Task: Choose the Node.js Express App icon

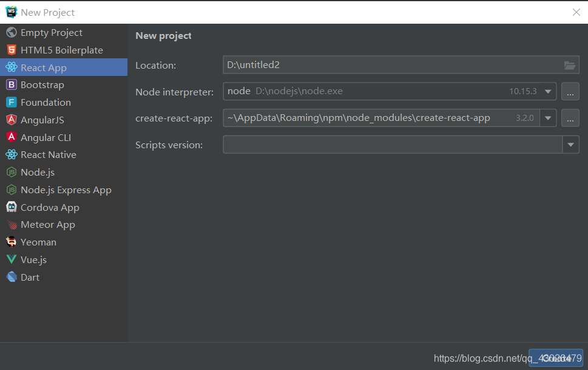Action: [12, 190]
